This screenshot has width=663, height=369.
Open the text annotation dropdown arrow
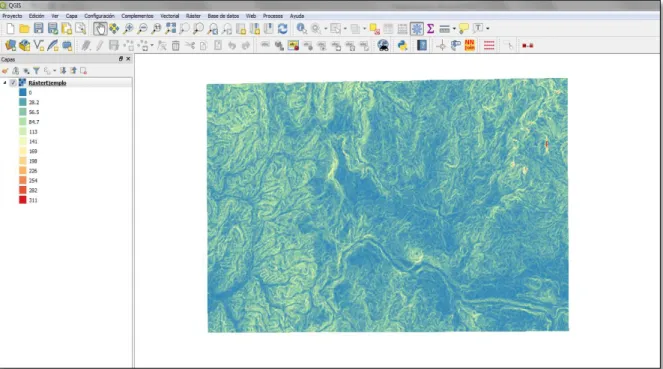[488, 29]
